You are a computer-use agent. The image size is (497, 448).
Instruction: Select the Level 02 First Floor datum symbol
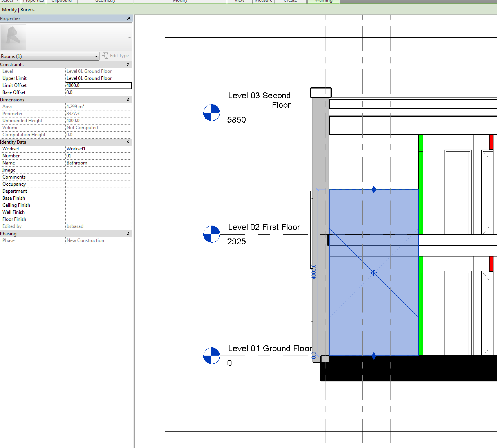point(211,234)
